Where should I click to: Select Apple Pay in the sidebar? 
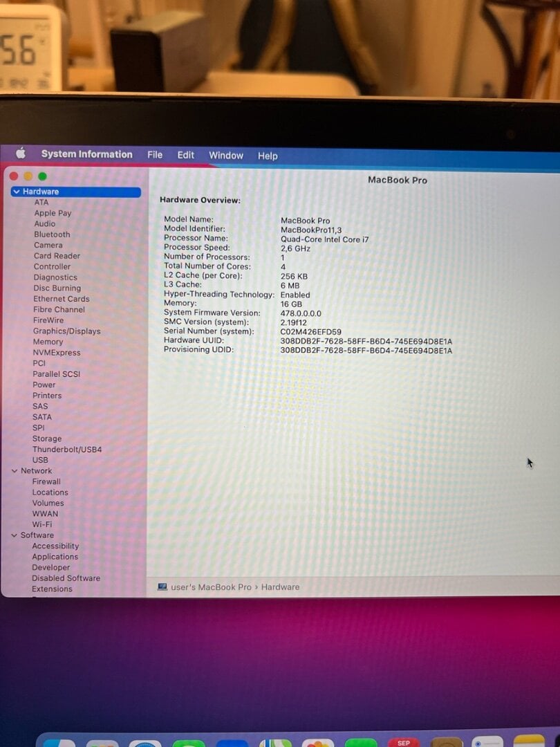53,213
